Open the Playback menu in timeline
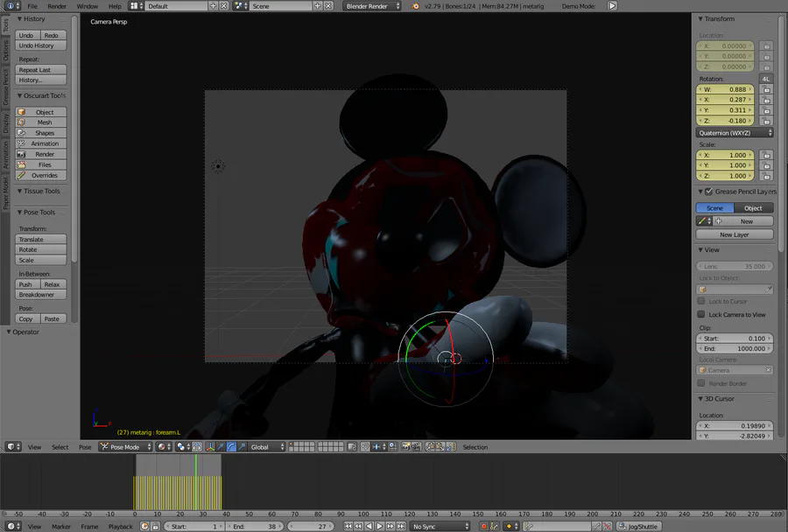Screen dimensions: 788x532 (121, 527)
